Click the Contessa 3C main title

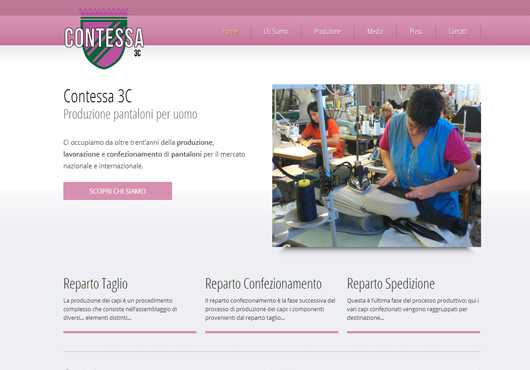tap(97, 96)
